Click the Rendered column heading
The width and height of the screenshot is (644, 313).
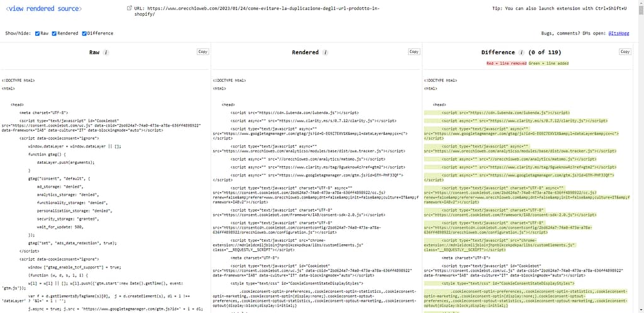coord(305,53)
